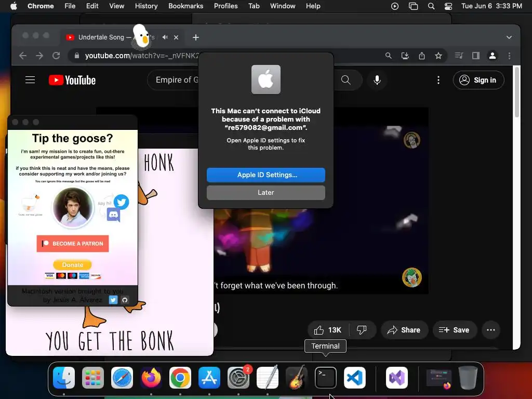This screenshot has width=532, height=399.
Task: Start voice search with microphone icon
Action: coord(377,80)
